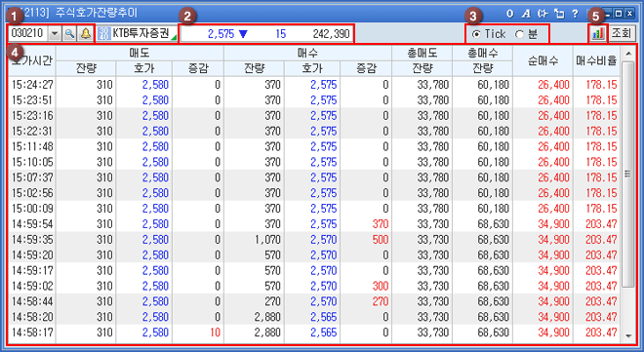Click the volume value 242,390
Viewport: 644px width, 352px height.
(331, 34)
